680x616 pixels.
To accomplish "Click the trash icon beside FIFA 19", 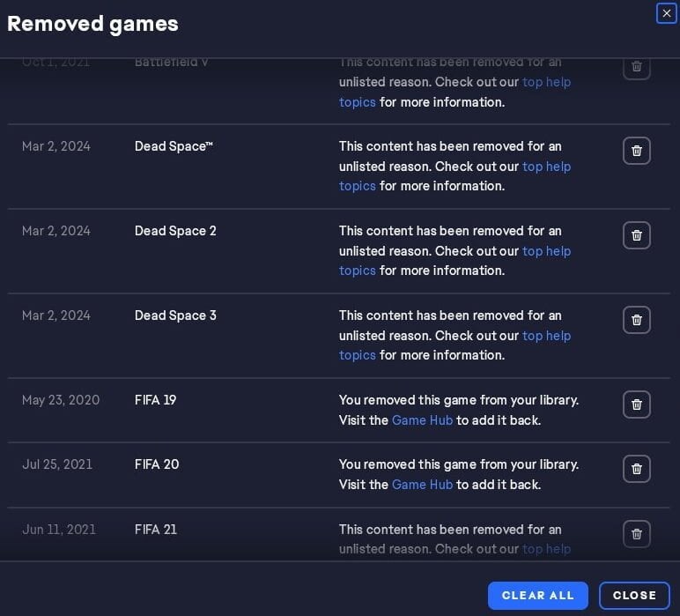I will (x=636, y=404).
